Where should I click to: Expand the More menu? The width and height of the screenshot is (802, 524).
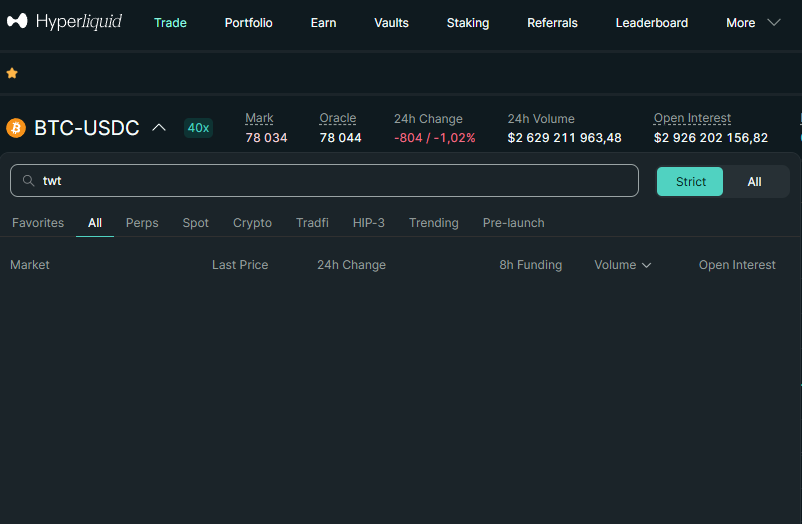coord(753,23)
